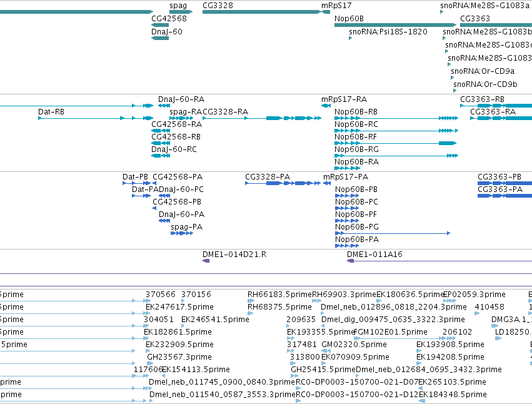Open the DnaJ-60 gene entry
532x404 pixels.
pyautogui.click(x=166, y=32)
